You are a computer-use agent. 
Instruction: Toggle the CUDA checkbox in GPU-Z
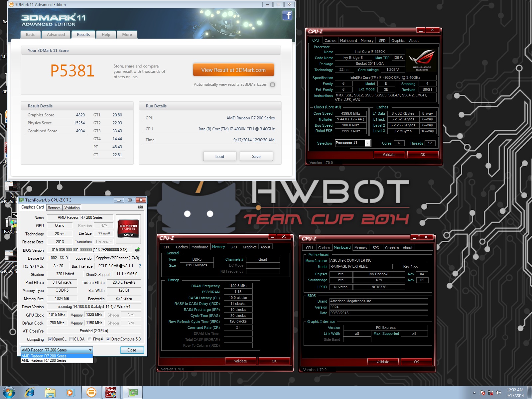tap(71, 339)
